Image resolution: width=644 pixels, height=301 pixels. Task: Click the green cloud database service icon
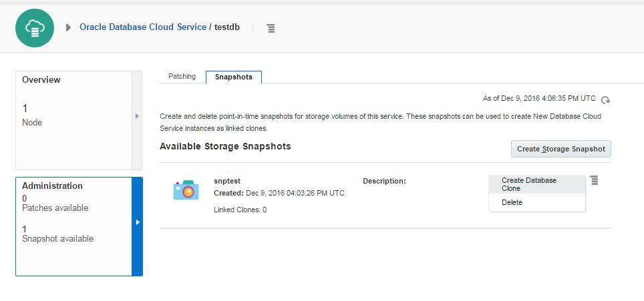35,28
